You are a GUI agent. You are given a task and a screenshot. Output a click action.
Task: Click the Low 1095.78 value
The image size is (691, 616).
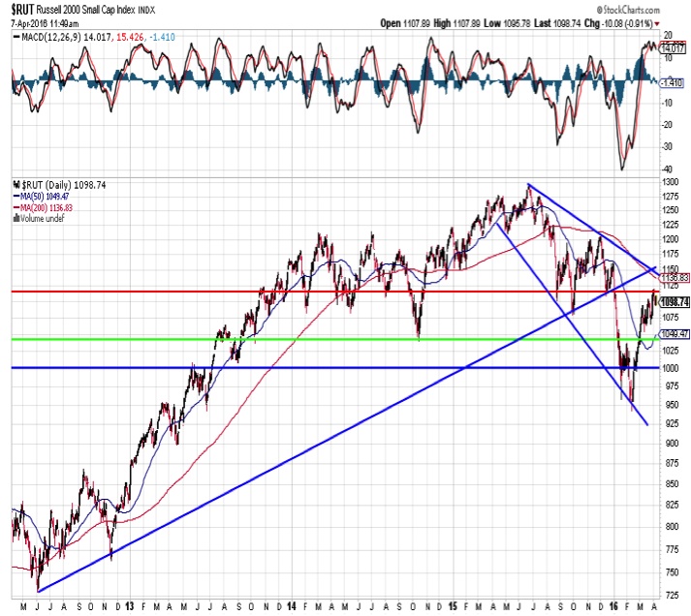click(507, 24)
